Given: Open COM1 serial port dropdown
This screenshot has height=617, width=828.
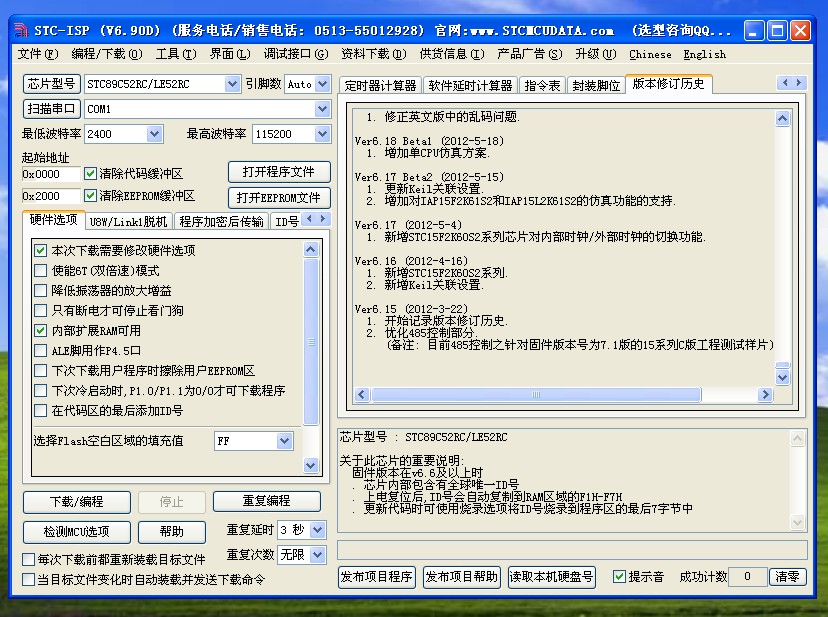Looking at the screenshot, I should [x=323, y=109].
